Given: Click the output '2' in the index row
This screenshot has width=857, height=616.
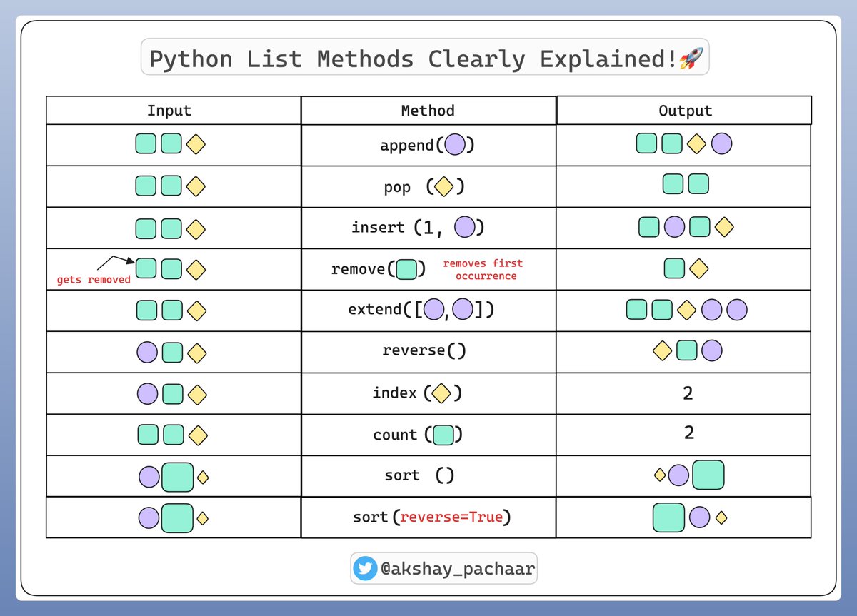Looking at the screenshot, I should point(688,393).
